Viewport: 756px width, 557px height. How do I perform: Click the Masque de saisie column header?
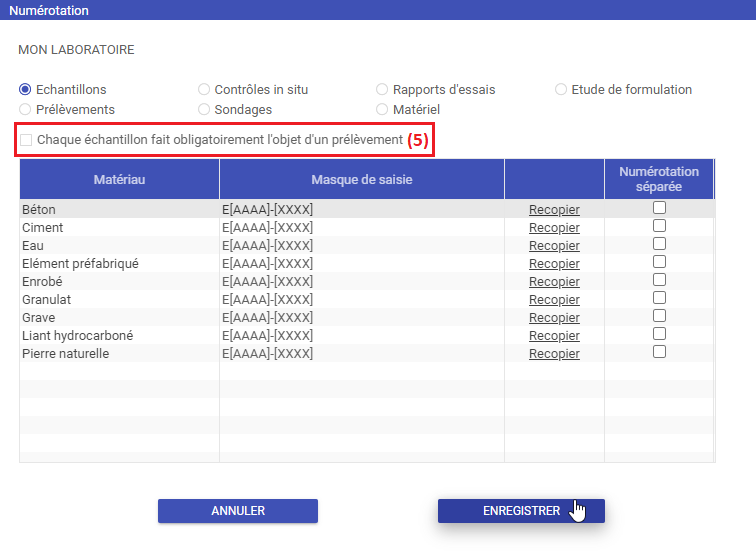[x=362, y=179]
